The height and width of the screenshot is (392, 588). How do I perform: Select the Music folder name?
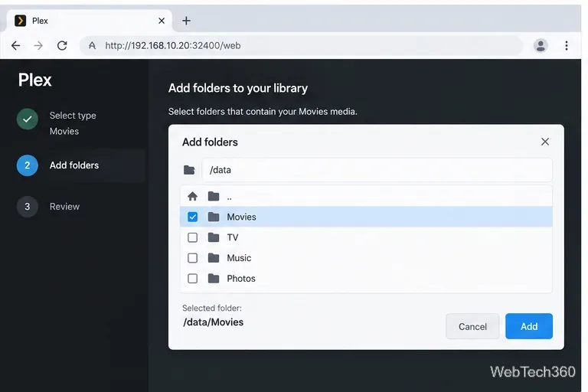click(239, 258)
